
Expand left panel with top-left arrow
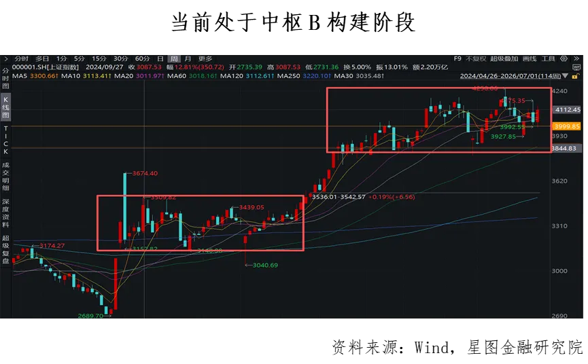(x=5, y=59)
